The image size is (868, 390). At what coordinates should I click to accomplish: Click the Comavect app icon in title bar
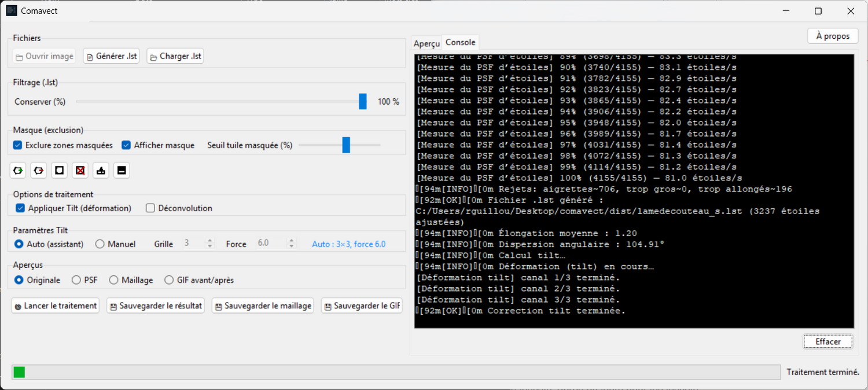point(12,10)
